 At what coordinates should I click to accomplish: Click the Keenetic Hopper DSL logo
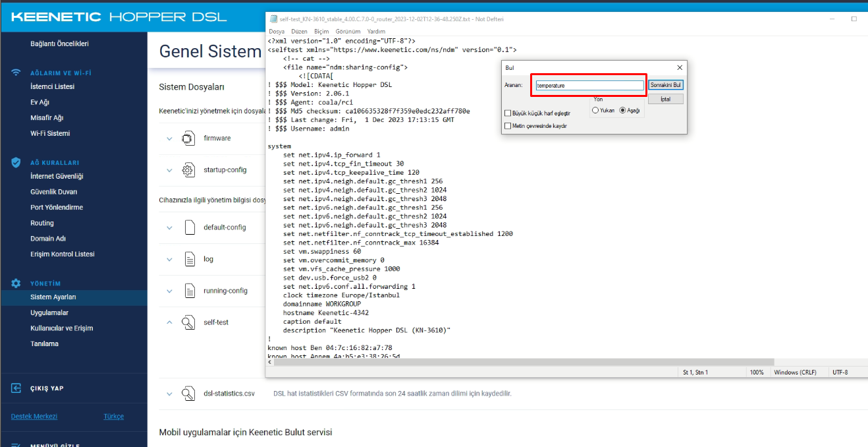point(119,16)
